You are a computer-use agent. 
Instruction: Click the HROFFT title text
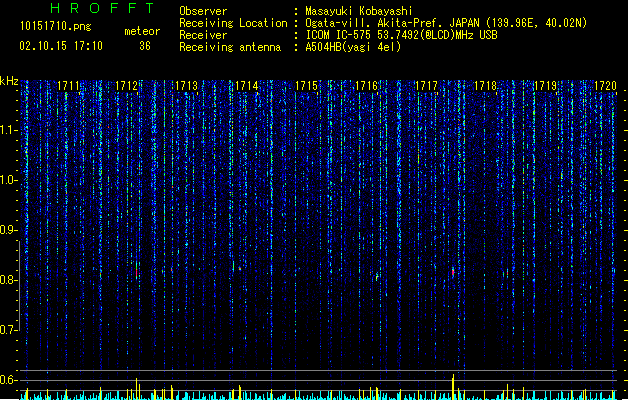pos(102,8)
